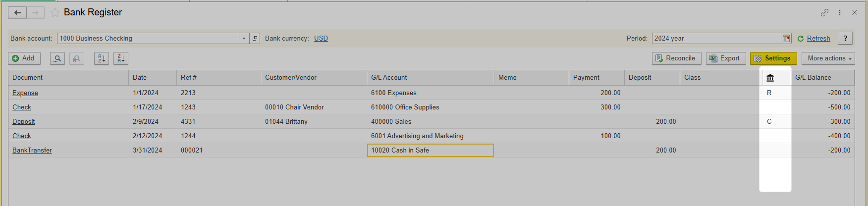Expand the Bank account dropdown arrow
Image resolution: width=868 pixels, height=206 pixels.
[244, 38]
